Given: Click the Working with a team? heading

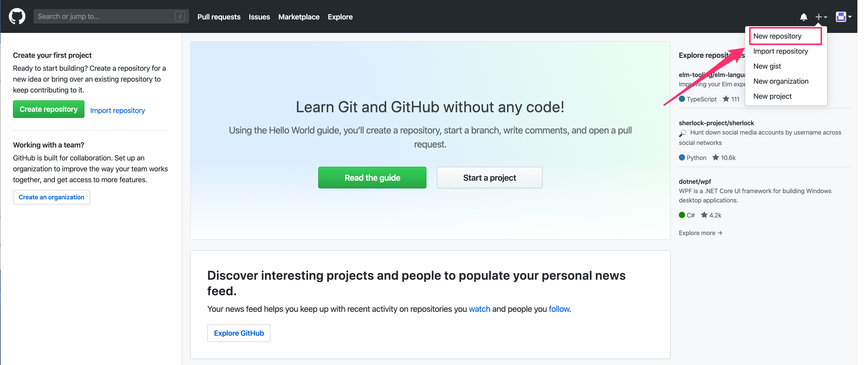Looking at the screenshot, I should [x=48, y=145].
